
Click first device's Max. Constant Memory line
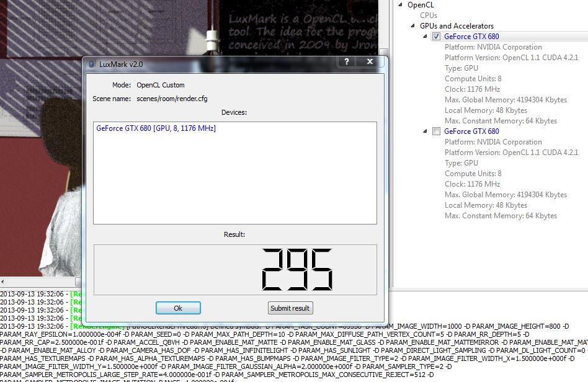coord(501,121)
